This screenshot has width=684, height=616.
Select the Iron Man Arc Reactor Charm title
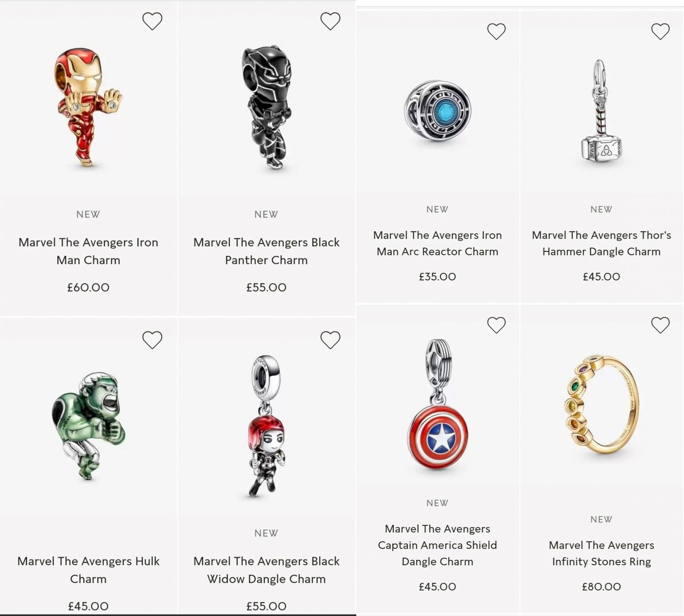(437, 243)
